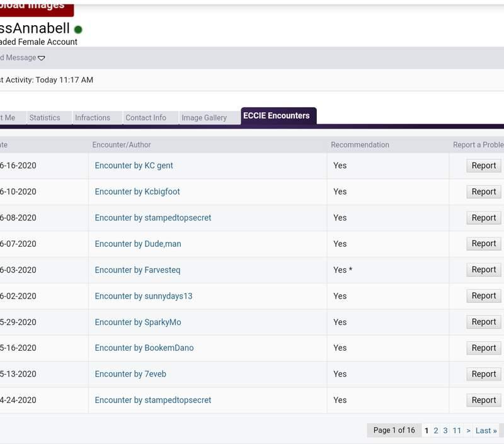Screen dimensions: 504x444
Task: Go to page 2 of encounters
Action: click(435, 431)
